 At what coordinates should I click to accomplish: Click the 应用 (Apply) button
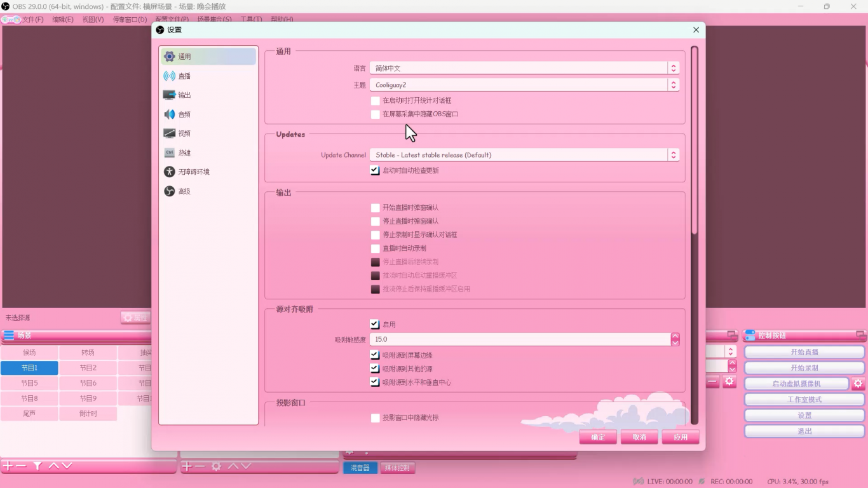pos(681,437)
